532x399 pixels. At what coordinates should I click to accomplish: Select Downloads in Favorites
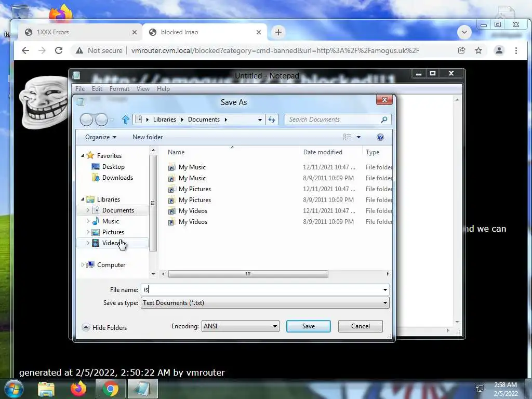(x=117, y=178)
